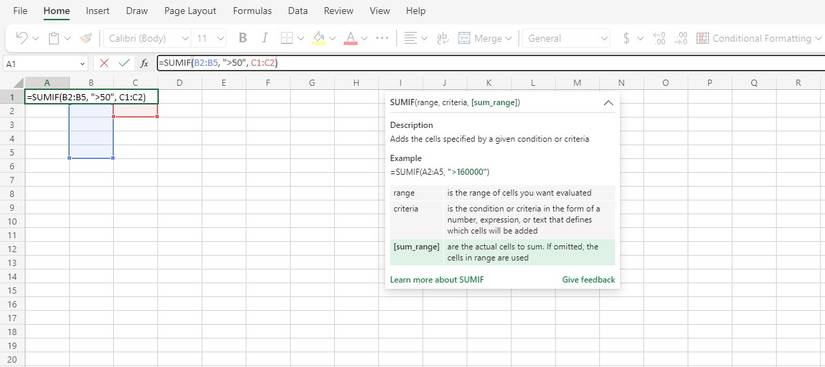Image resolution: width=825 pixels, height=367 pixels.
Task: Confirm the formula with the green checkmark
Action: tap(124, 63)
